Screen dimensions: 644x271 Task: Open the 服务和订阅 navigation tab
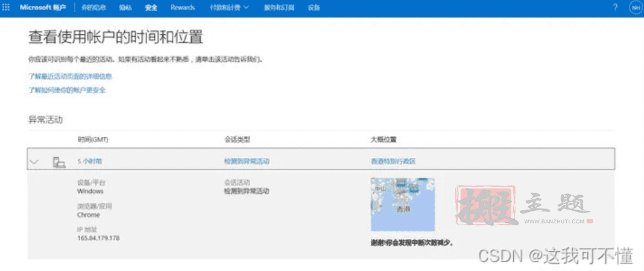click(279, 7)
